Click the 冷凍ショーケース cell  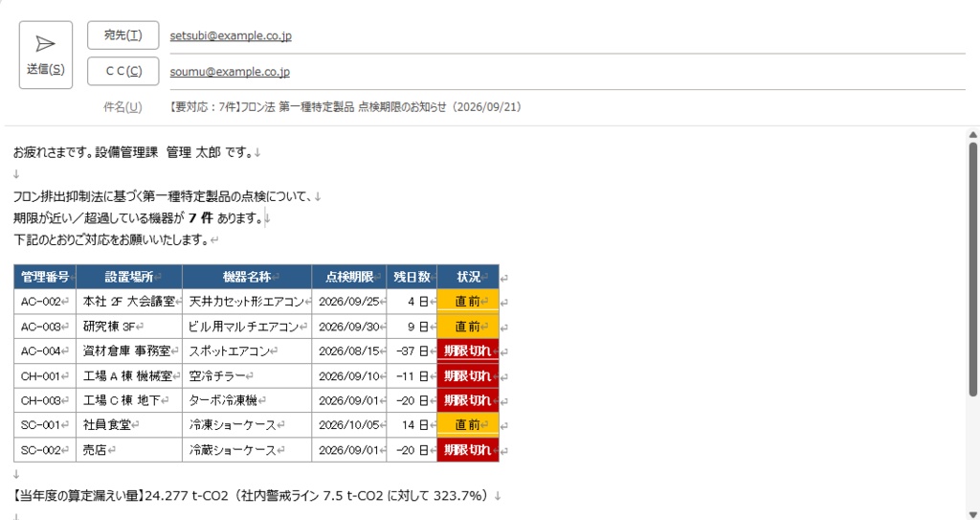click(247, 425)
